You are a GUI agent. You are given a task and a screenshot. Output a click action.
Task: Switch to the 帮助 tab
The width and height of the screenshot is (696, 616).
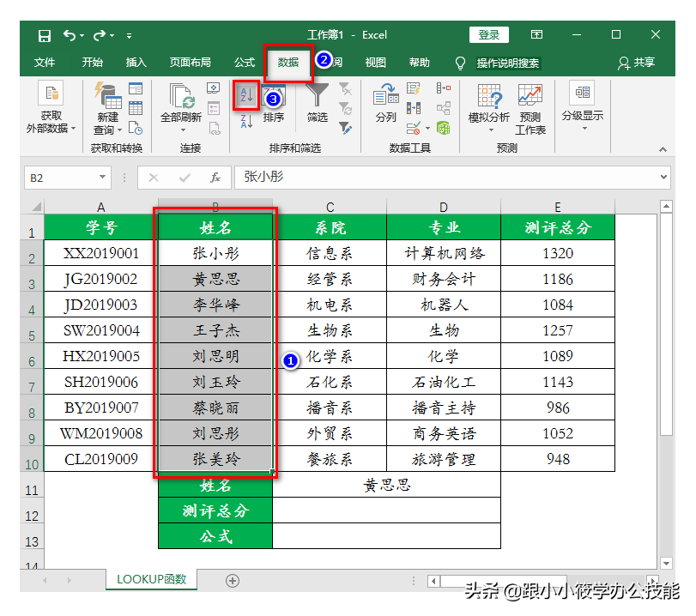tap(419, 63)
